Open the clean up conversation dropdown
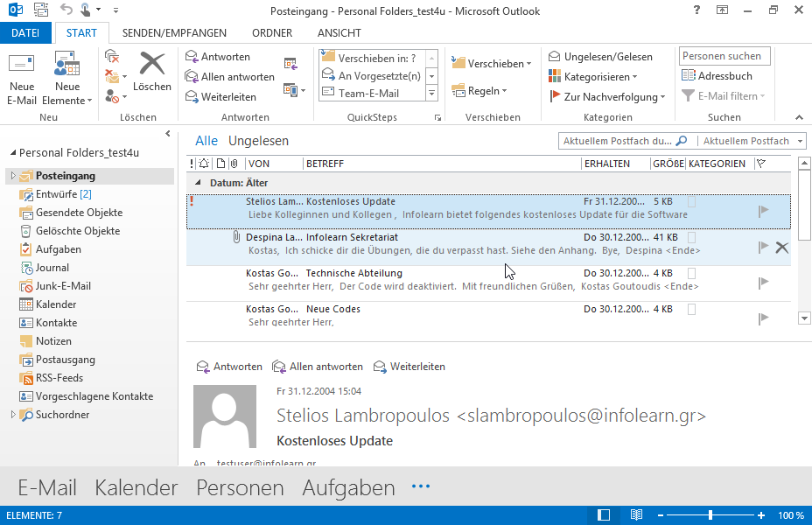 115,77
